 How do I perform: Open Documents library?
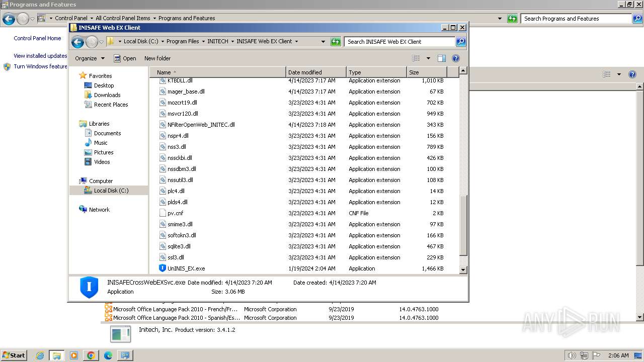107,133
